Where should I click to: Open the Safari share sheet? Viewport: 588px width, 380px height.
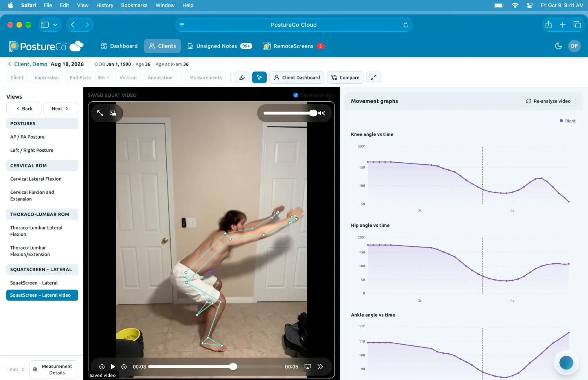click(549, 25)
